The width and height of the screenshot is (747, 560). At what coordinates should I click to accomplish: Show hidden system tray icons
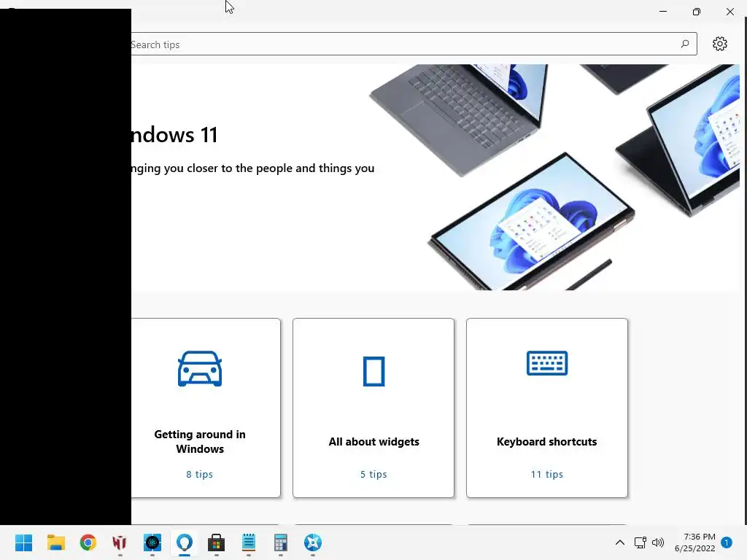coord(620,542)
